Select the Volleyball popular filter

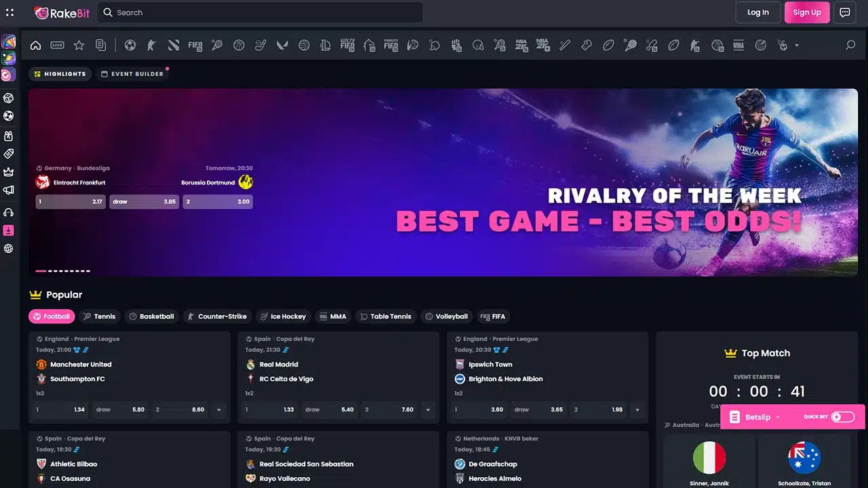446,317
